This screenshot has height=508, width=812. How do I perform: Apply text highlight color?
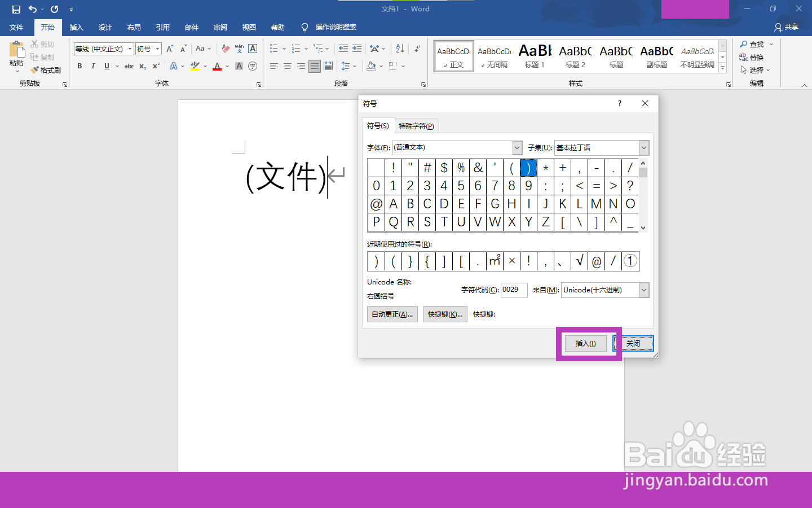coord(195,66)
